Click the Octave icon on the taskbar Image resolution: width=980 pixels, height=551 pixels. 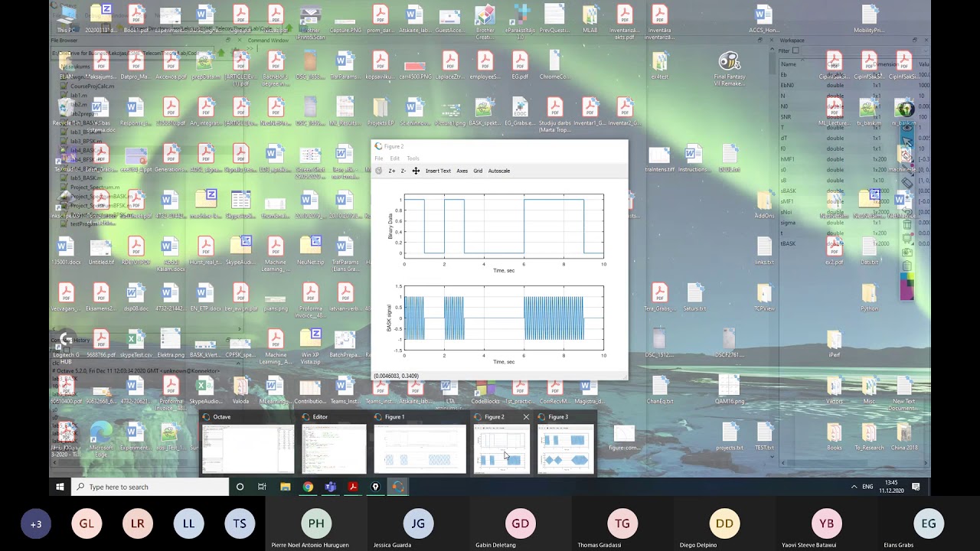click(397, 487)
